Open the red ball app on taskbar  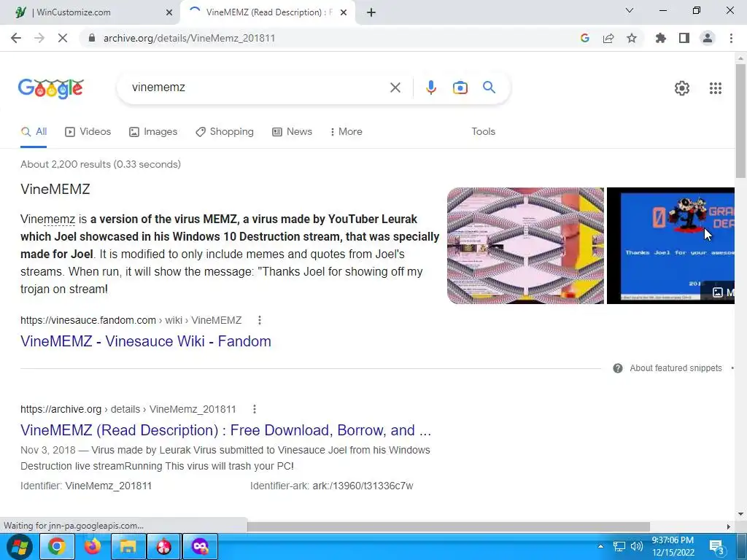[164, 546]
